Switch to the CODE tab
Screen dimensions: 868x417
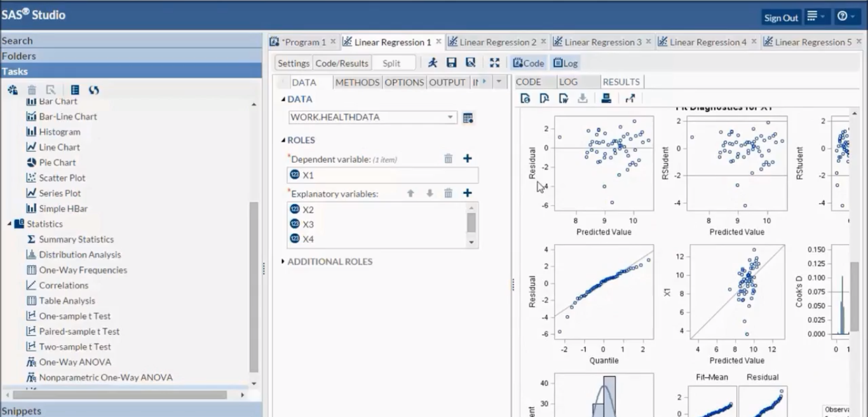tap(529, 82)
